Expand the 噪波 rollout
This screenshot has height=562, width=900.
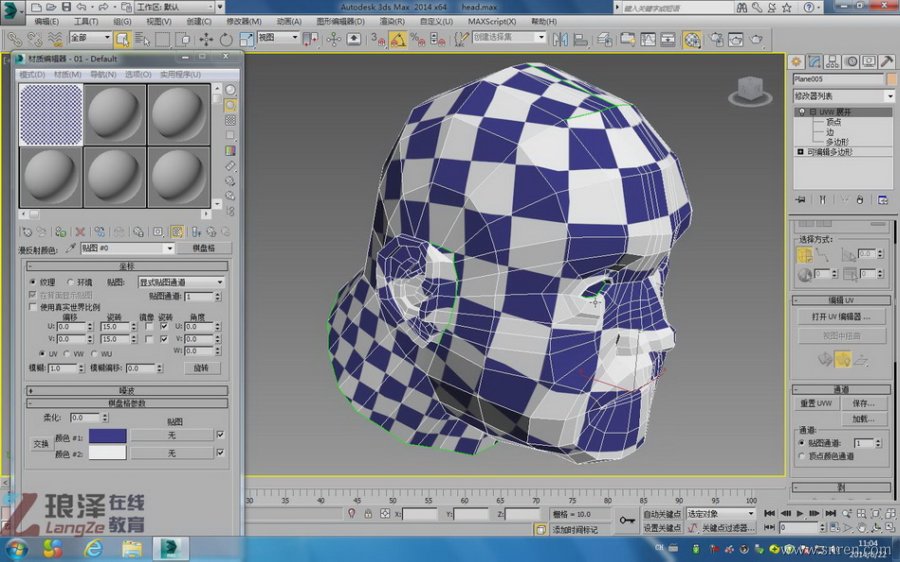tap(127, 390)
